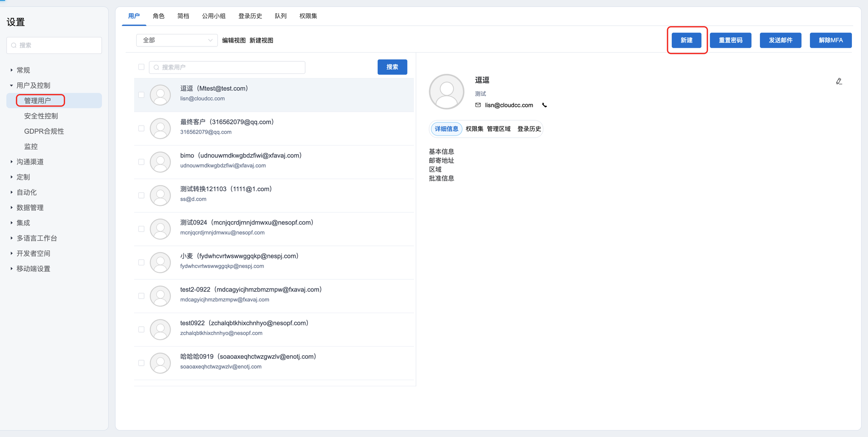Click the pencil edit icon for 逗逗
Screen dimensions: 868x437
[x=839, y=81]
